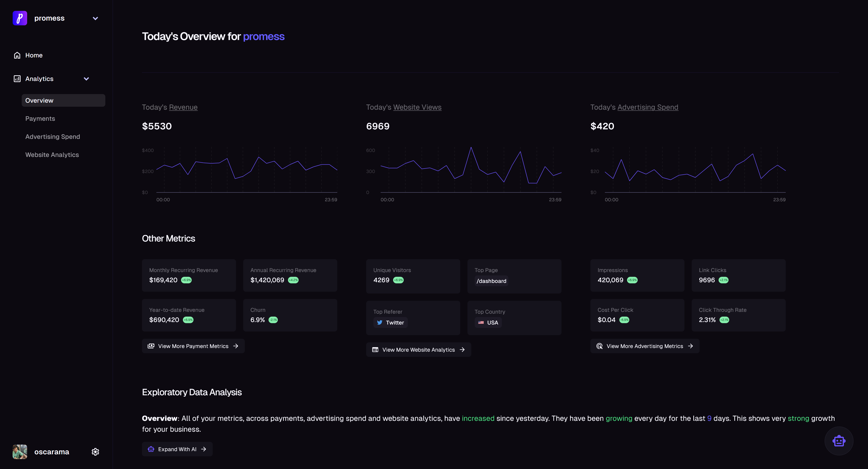
Task: Follow the Revenue heading link
Action: point(183,107)
